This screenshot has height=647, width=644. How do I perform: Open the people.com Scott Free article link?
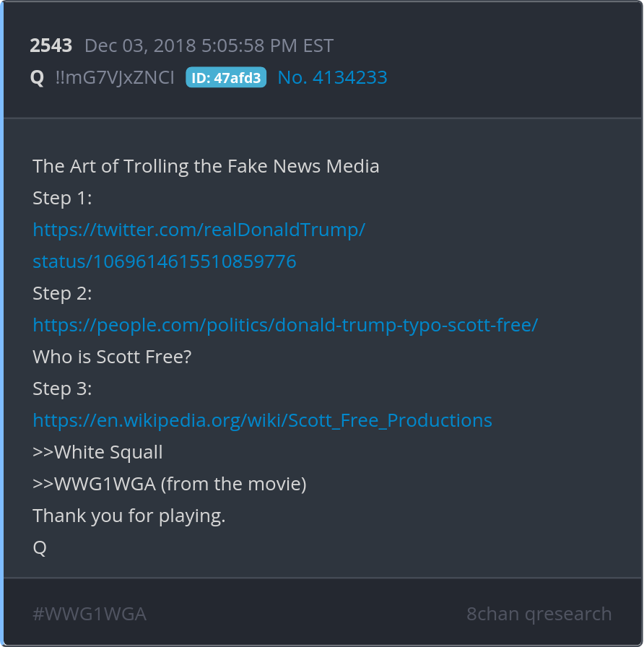285,325
